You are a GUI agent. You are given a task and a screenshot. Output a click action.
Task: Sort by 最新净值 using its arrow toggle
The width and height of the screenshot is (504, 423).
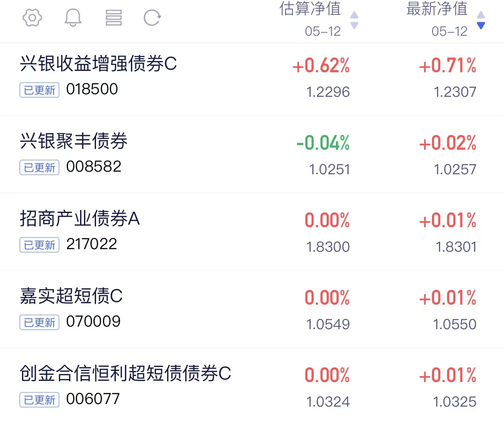pyautogui.click(x=481, y=20)
